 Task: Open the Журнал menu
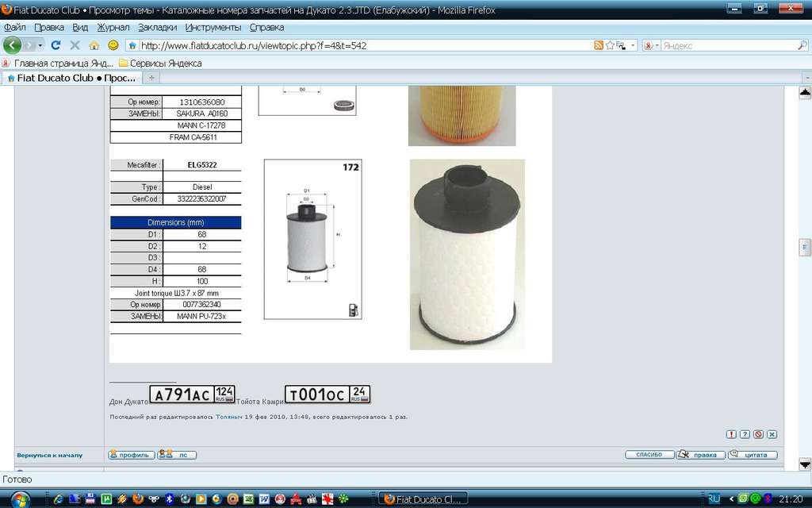[x=113, y=28]
